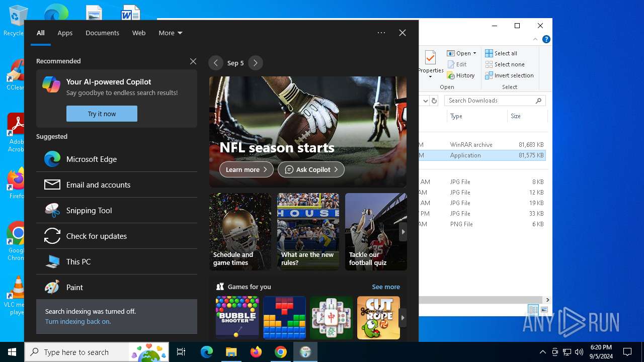Image resolution: width=644 pixels, height=362 pixels.
Task: Open Explorer help question mark icon
Action: 546,39
